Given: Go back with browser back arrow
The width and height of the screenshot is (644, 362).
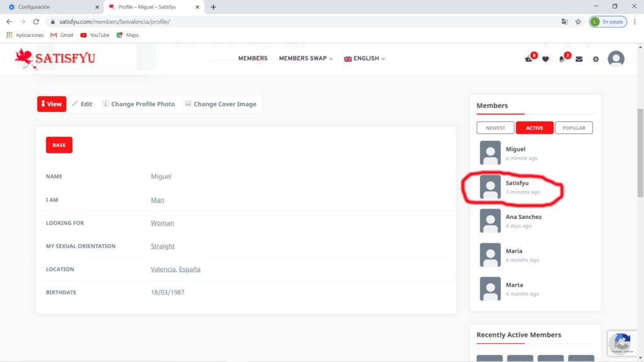Looking at the screenshot, I should [x=9, y=21].
